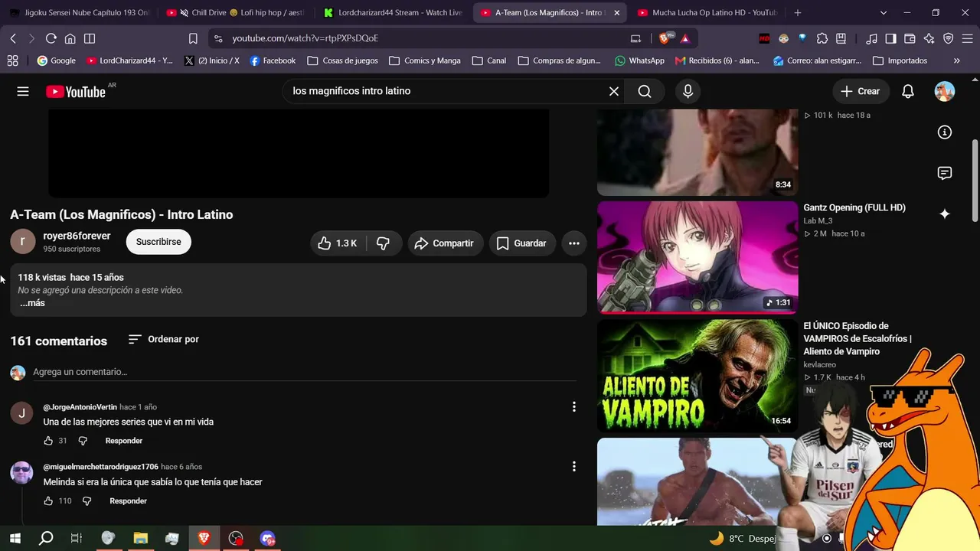The height and width of the screenshot is (551, 980).
Task: Dislike the A-Team intro video
Action: 384,243
